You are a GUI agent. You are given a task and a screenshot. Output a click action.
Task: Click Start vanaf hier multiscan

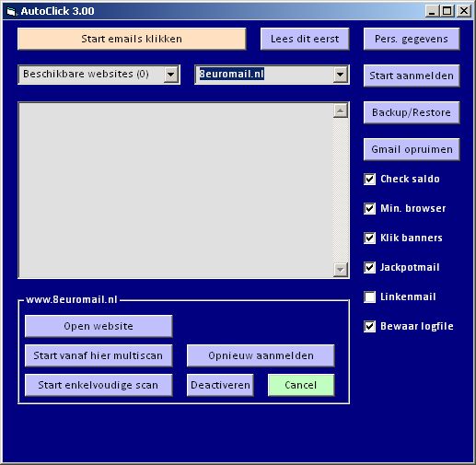coord(99,355)
